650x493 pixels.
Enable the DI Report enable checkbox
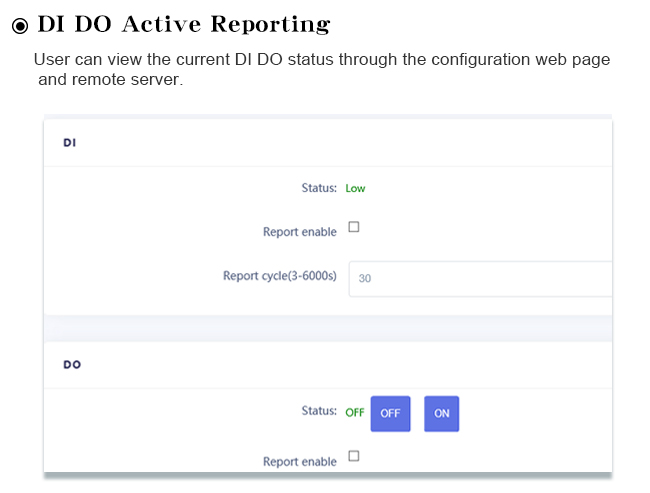coord(354,227)
